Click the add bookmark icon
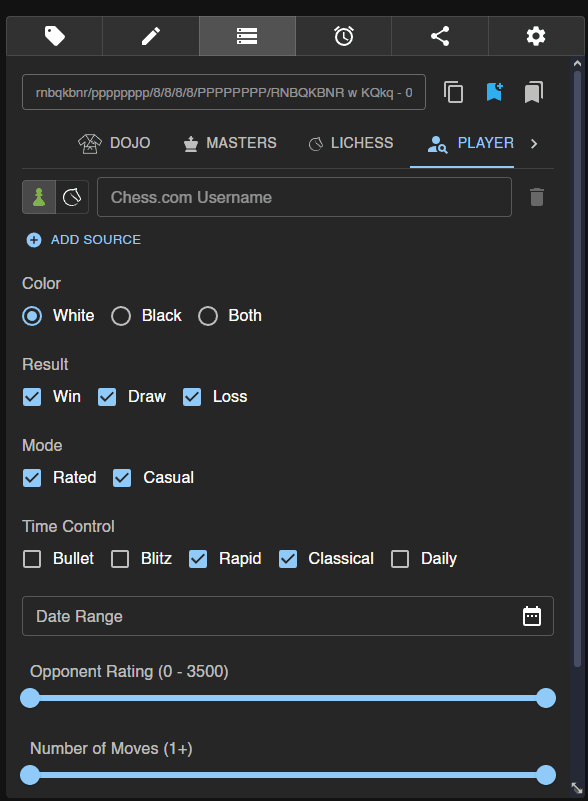Viewport: 588px width, 801px height. pyautogui.click(x=494, y=92)
